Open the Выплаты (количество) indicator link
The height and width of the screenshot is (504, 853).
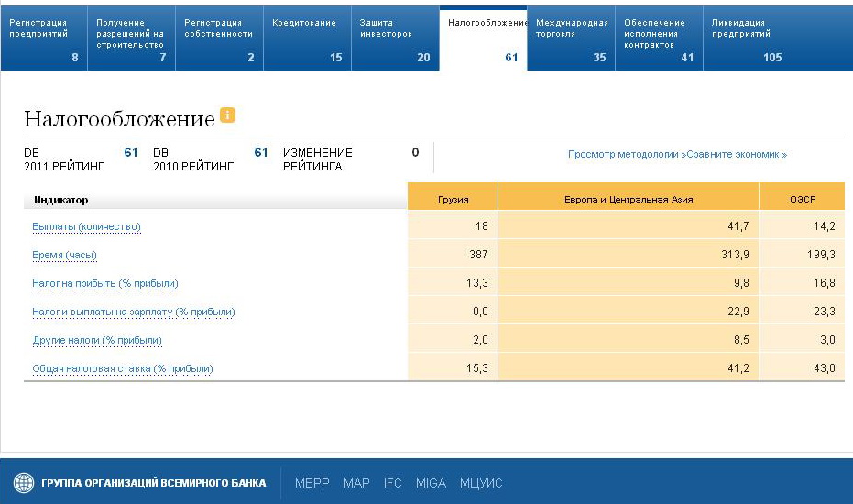(x=86, y=226)
